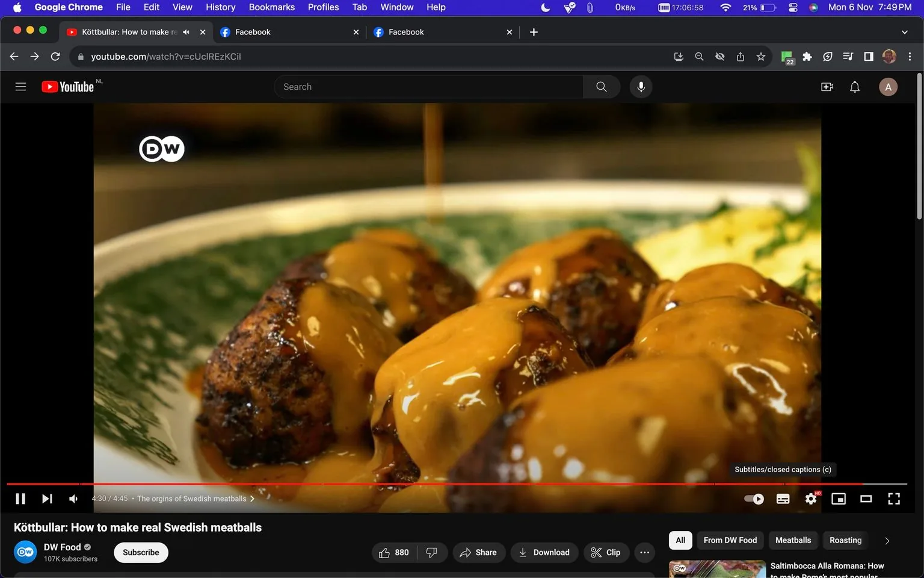
Task: Open the notifications bell
Action: click(x=854, y=86)
